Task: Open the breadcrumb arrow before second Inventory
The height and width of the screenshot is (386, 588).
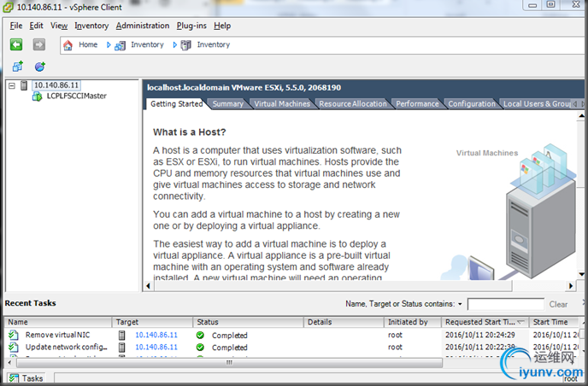Action: click(x=174, y=45)
